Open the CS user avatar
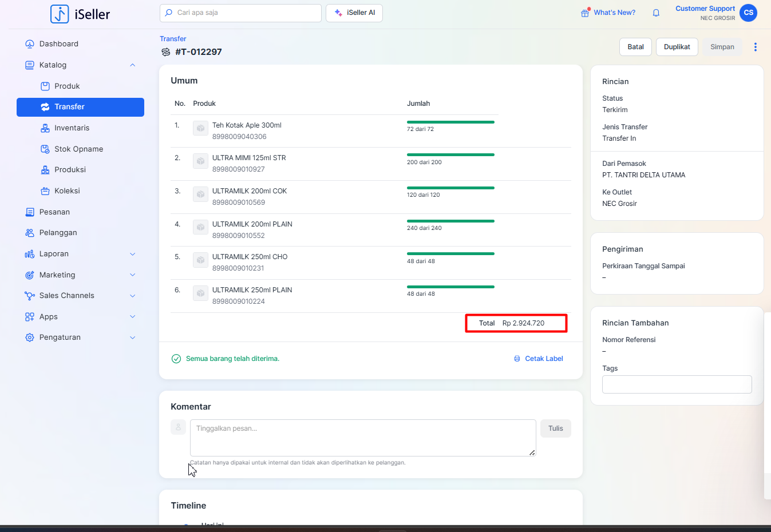771x532 pixels. [x=748, y=13]
